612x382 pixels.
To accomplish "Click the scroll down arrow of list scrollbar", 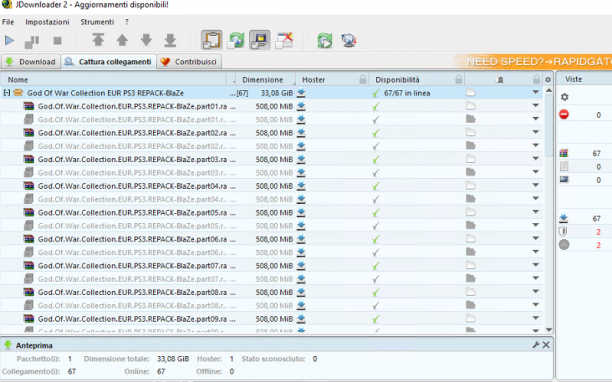I will [x=549, y=329].
